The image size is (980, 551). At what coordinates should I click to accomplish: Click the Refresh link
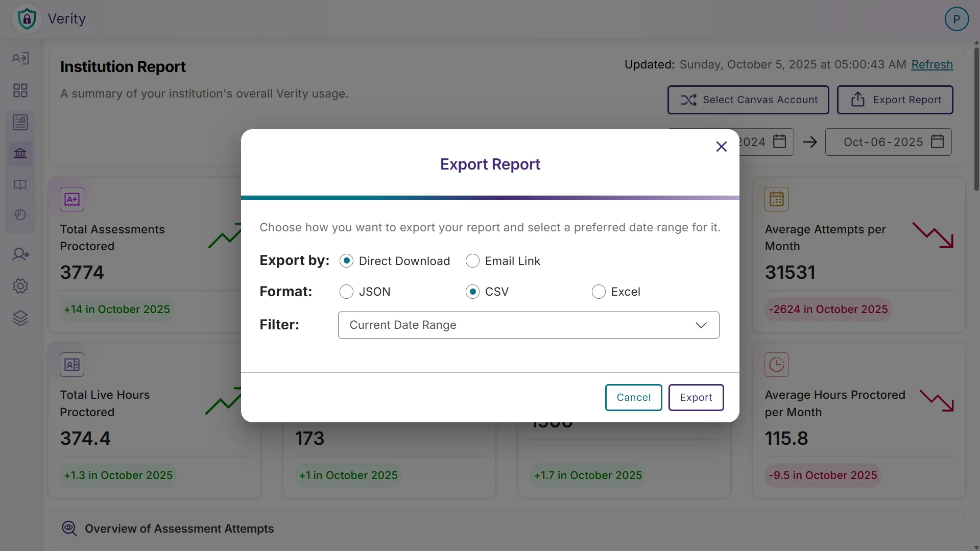pos(932,65)
